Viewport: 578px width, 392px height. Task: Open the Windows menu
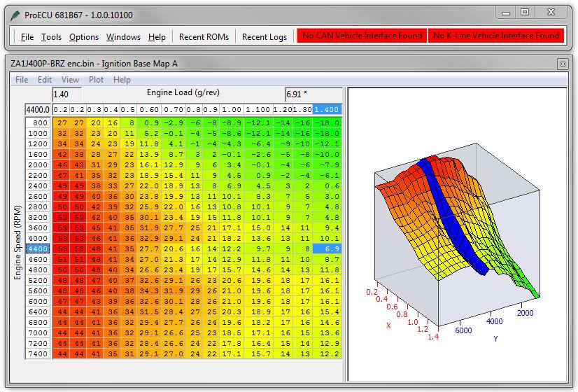tap(123, 36)
